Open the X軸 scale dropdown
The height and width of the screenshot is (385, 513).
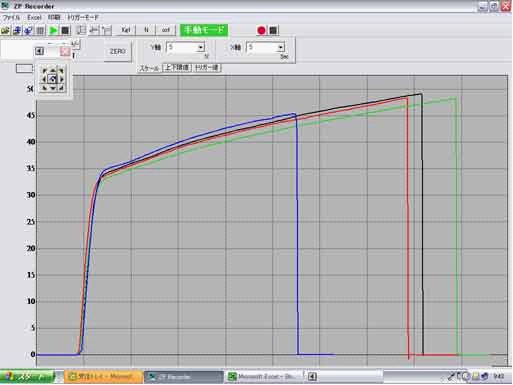(281, 48)
